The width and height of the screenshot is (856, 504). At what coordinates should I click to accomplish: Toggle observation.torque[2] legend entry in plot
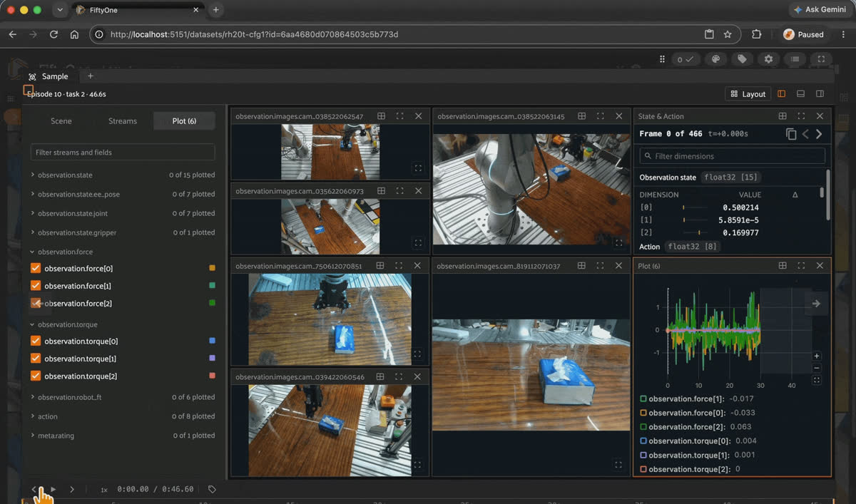[x=690, y=469]
